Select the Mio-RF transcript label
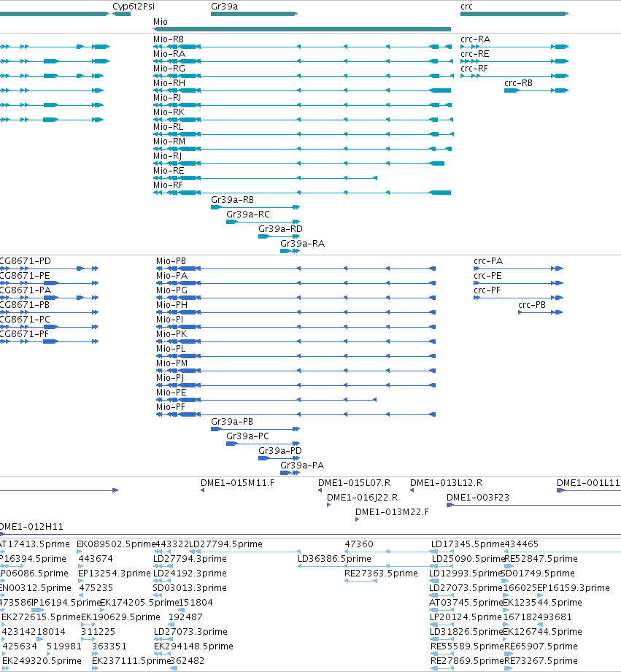This screenshot has height=672, width=621. pyautogui.click(x=168, y=185)
